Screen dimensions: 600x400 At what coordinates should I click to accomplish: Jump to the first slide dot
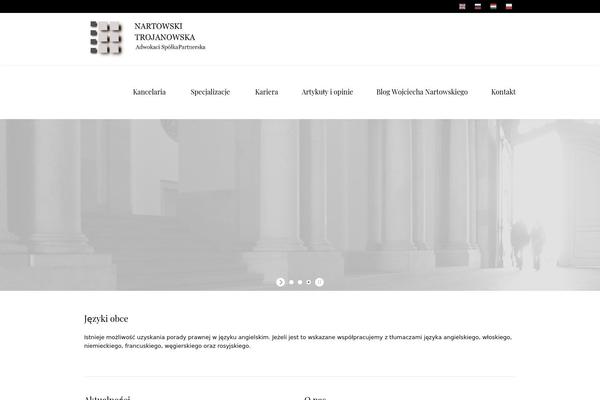coord(291,282)
